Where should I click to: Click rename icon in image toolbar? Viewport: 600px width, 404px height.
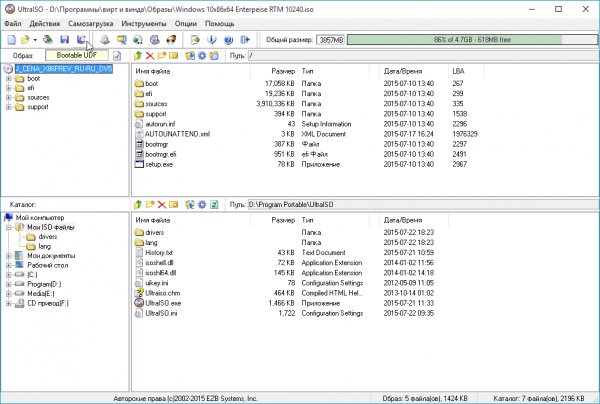pos(174,56)
